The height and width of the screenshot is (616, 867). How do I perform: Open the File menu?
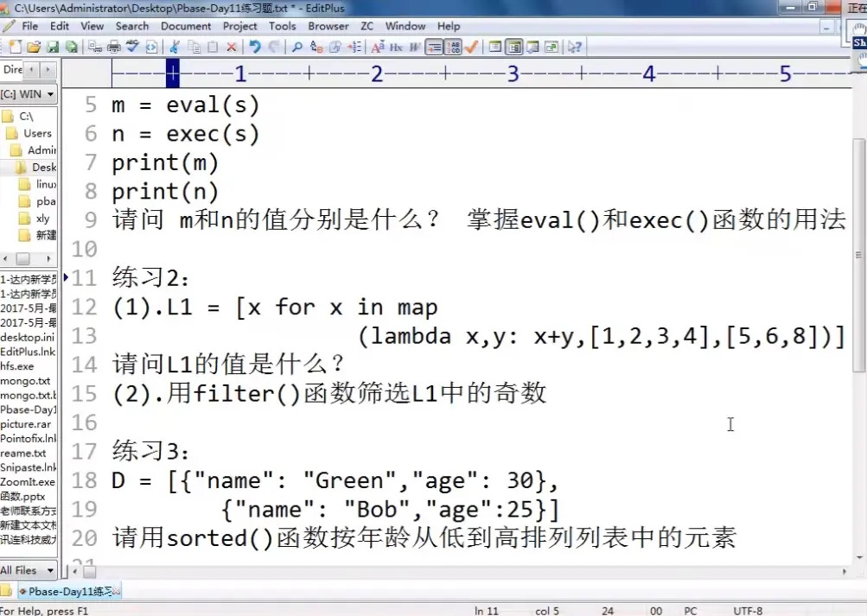30,26
